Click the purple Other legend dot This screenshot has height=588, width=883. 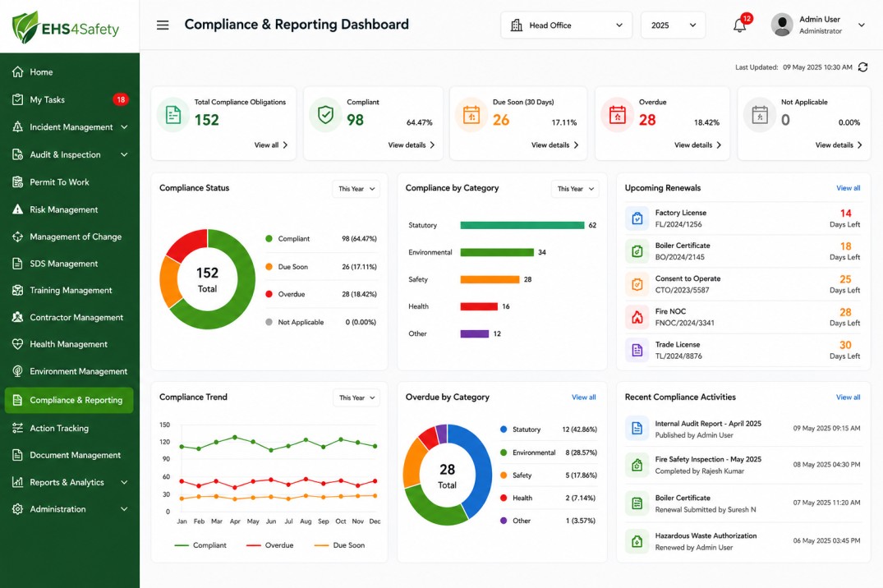504,521
